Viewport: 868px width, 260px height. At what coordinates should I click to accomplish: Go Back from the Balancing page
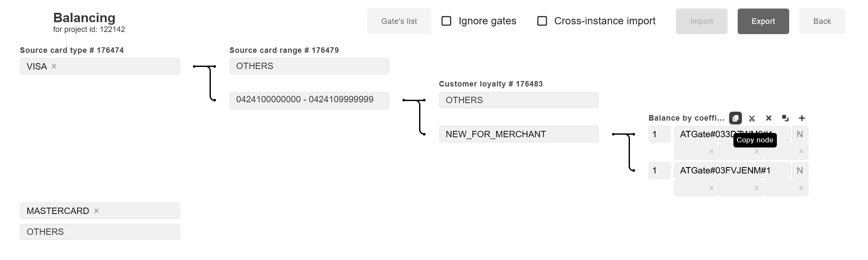click(822, 21)
